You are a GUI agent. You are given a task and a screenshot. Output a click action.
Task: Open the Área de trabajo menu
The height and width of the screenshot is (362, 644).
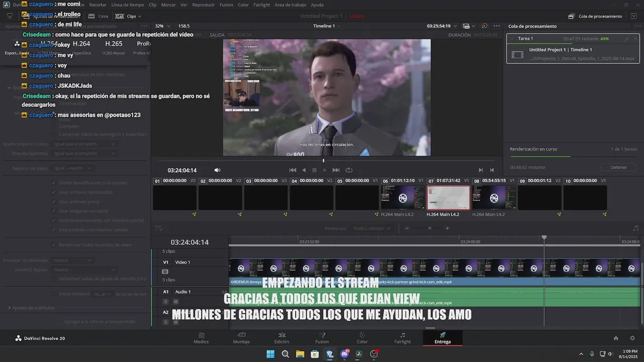[x=291, y=5]
